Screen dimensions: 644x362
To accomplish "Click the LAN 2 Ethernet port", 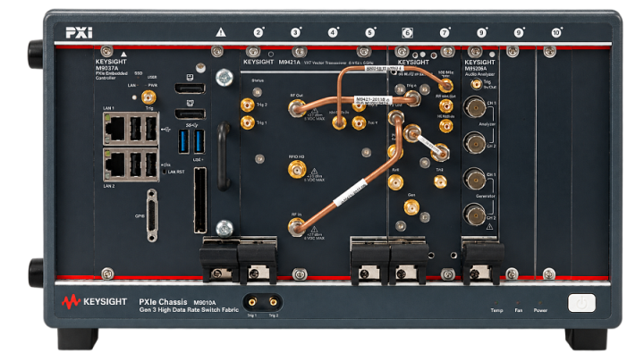I will coord(115,164).
